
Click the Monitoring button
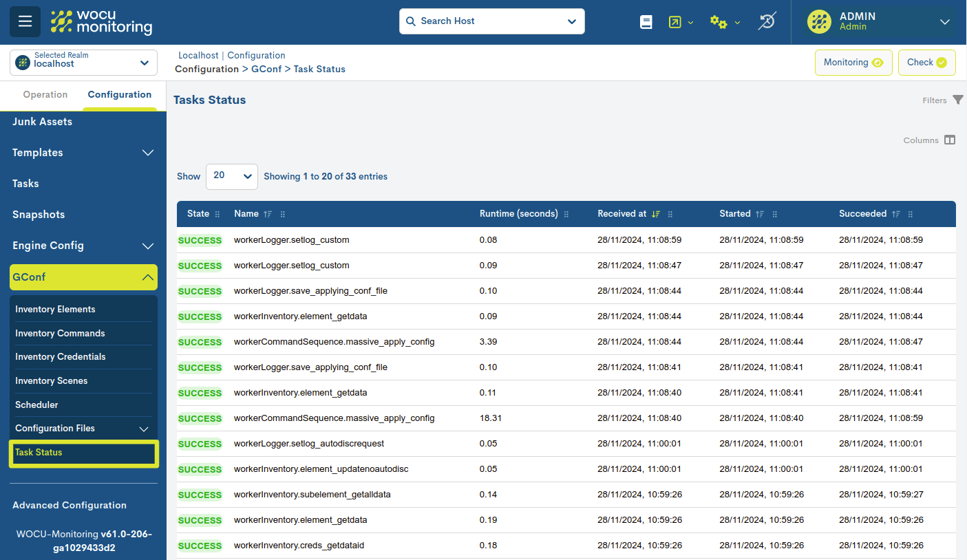(x=853, y=63)
